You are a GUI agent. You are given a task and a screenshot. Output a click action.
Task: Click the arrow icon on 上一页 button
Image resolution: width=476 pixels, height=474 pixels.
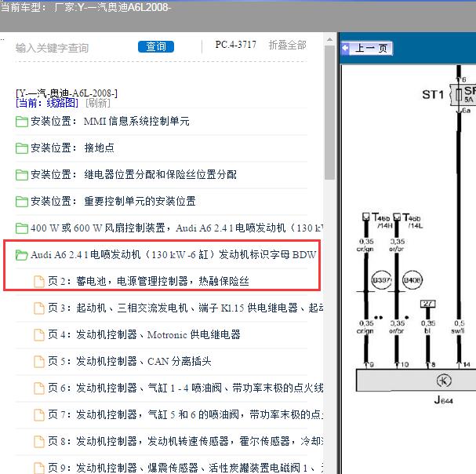pos(345,48)
